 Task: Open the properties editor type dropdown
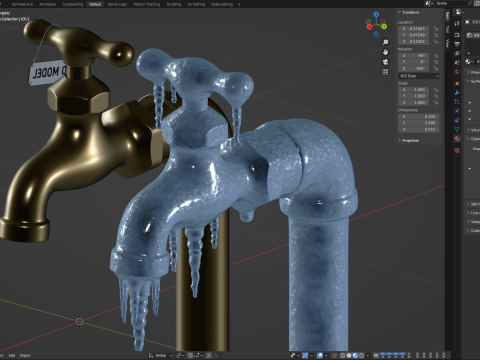point(460,12)
